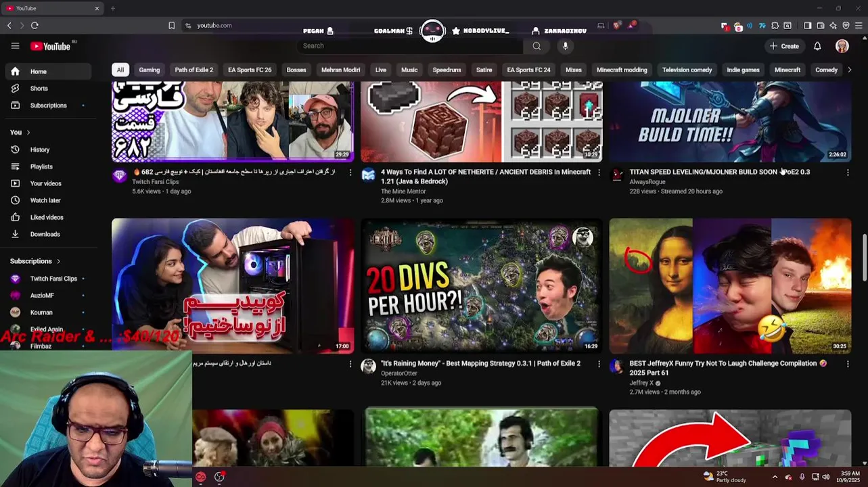Select the Bosses filter chip

click(296, 70)
